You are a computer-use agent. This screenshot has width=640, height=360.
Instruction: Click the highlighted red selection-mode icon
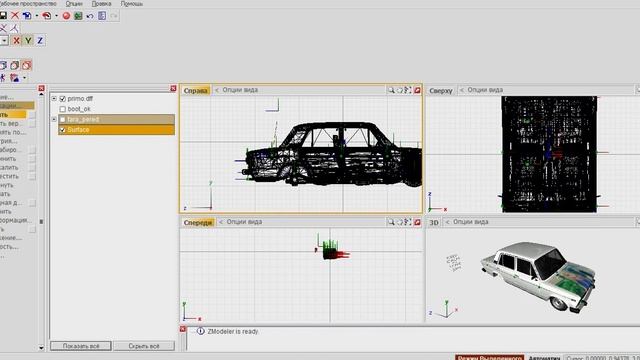pyautogui.click(x=27, y=65)
